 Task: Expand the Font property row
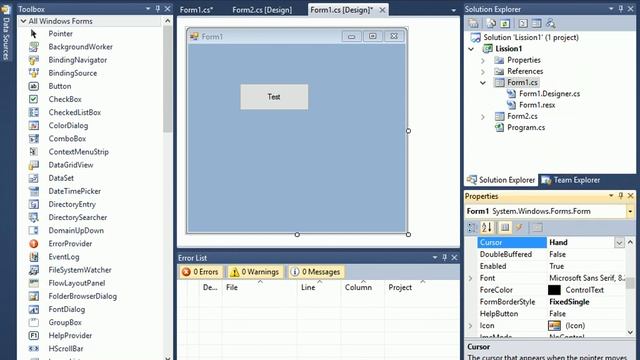click(470, 278)
